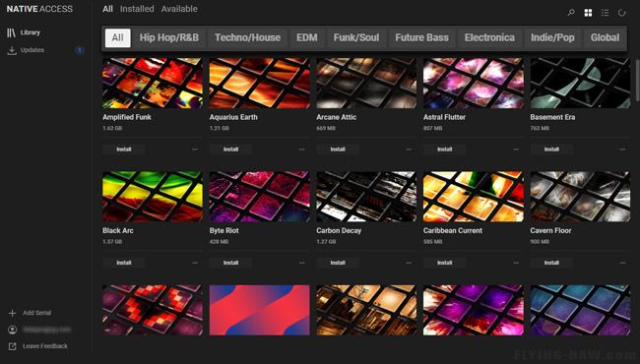Click the Cavern Floor cover thumbnail
This screenshot has height=364, width=640.
pos(580,197)
